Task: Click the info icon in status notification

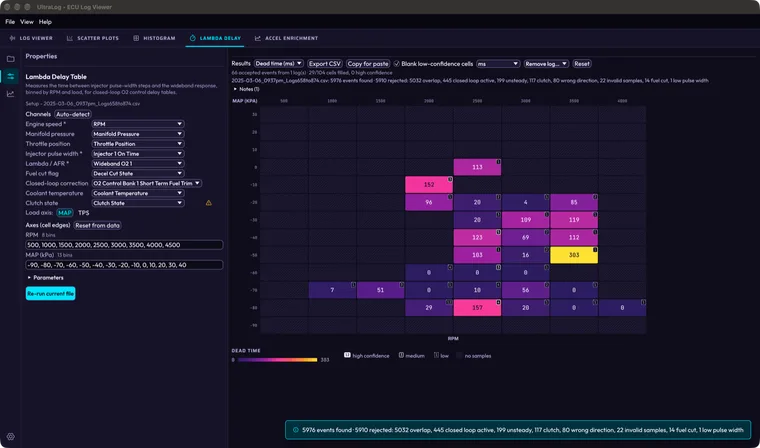Action: [296, 430]
